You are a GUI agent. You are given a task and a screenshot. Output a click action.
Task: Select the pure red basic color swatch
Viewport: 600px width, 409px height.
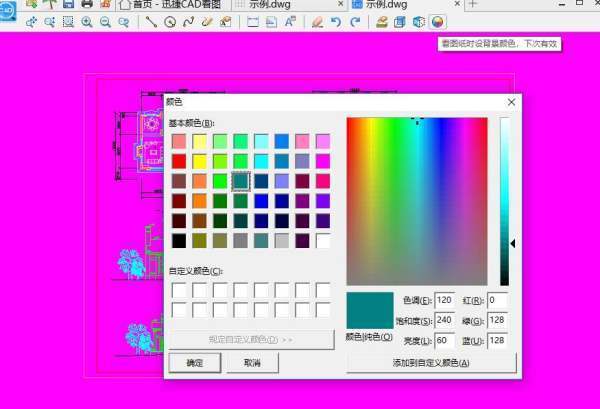point(179,161)
